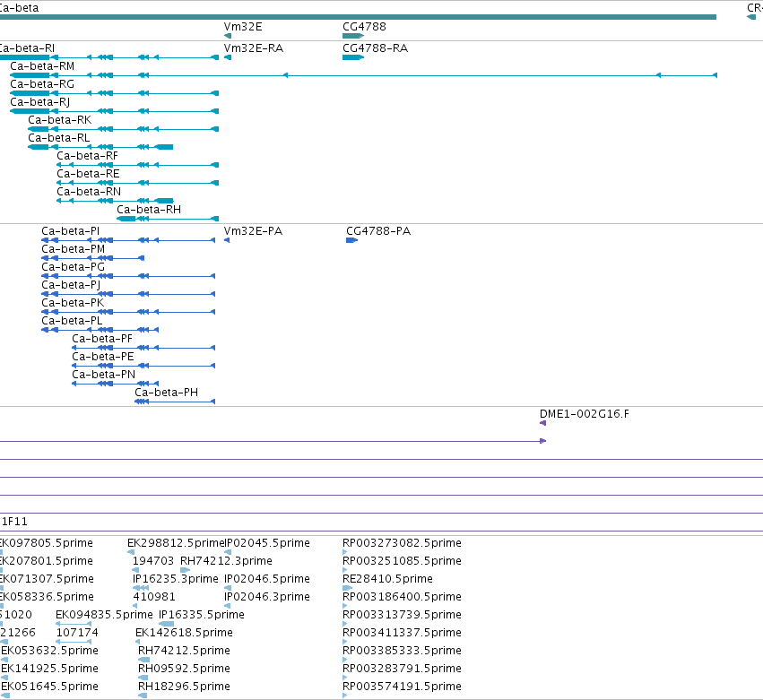
Task: Click the "Ca-beta-RE" transcript label
Action: pos(88,174)
